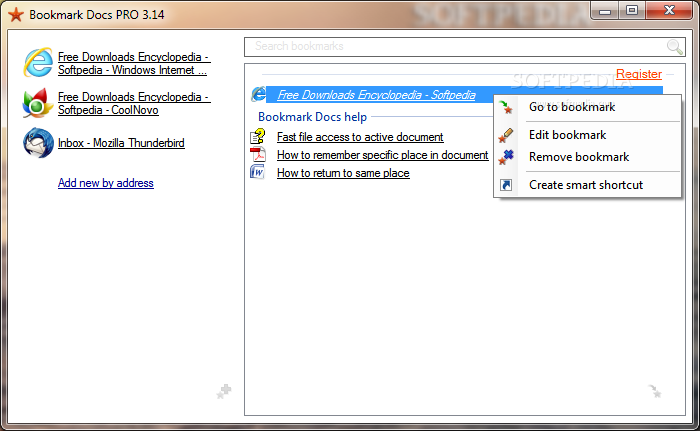This screenshot has height=431, width=700.
Task: Minimize the Bookmark Docs PRO window
Action: click(x=605, y=11)
